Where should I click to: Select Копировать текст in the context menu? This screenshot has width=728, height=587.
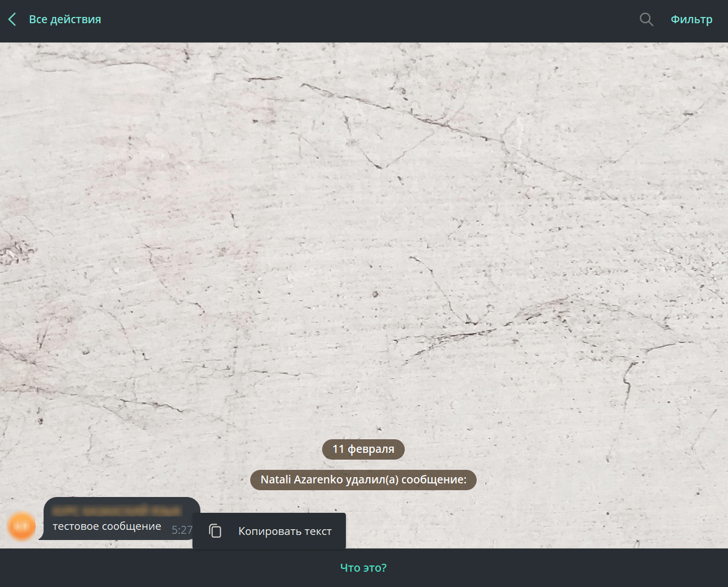pos(269,531)
